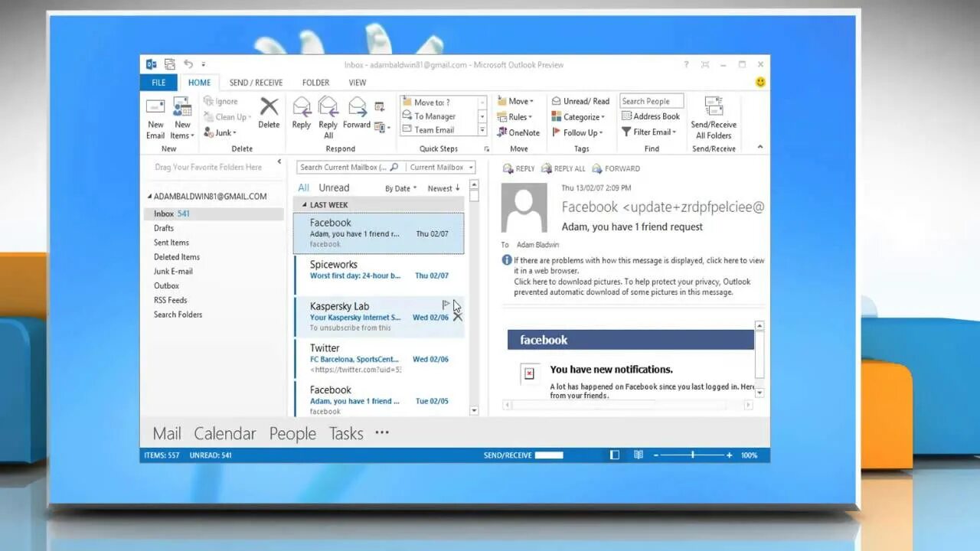The image size is (980, 551).
Task: Click the Search Current Mailbox field
Action: tap(349, 167)
